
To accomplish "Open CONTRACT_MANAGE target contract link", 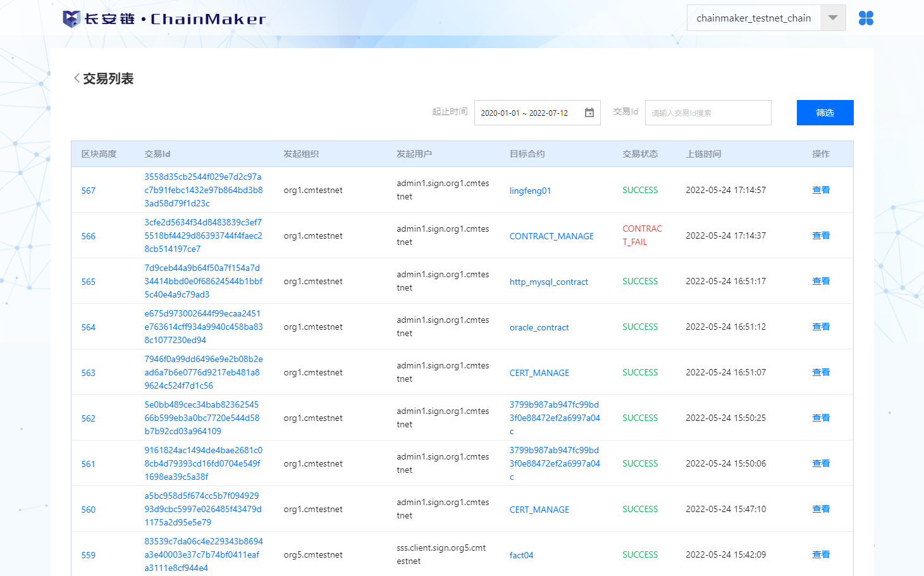I will point(551,236).
